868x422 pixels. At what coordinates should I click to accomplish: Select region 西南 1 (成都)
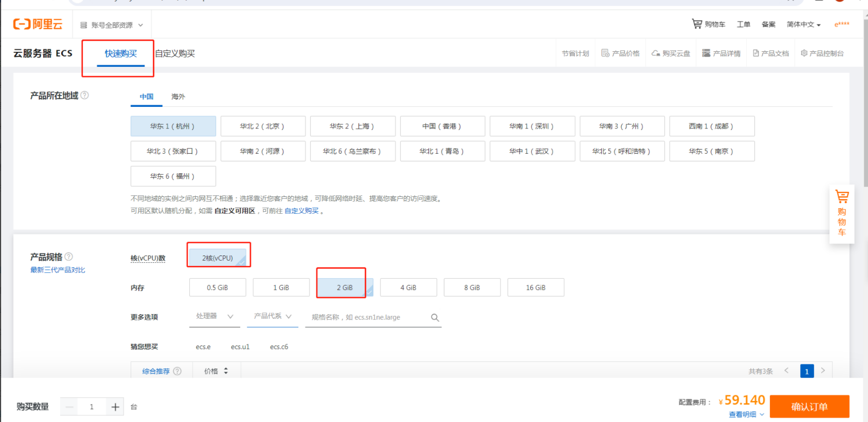coord(712,126)
